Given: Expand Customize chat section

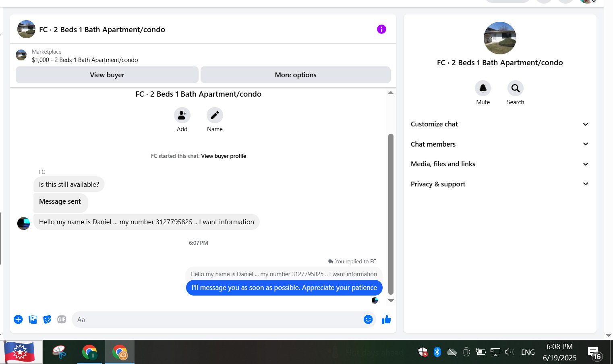Looking at the screenshot, I should pos(500,124).
